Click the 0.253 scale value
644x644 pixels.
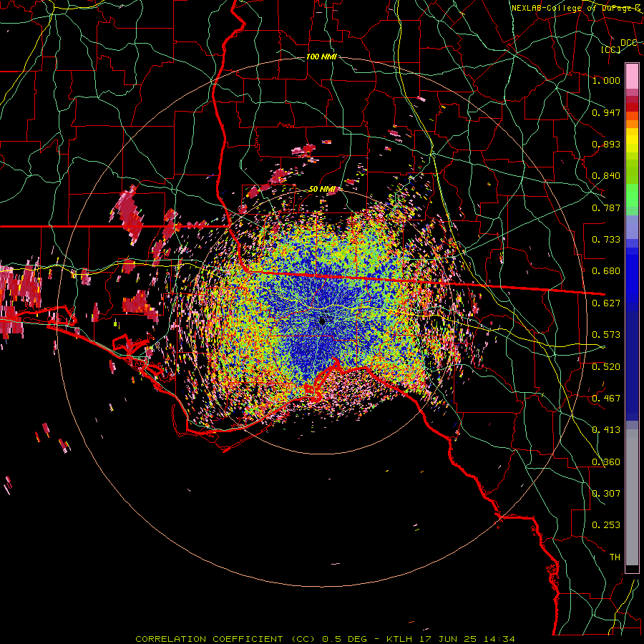coord(606,525)
